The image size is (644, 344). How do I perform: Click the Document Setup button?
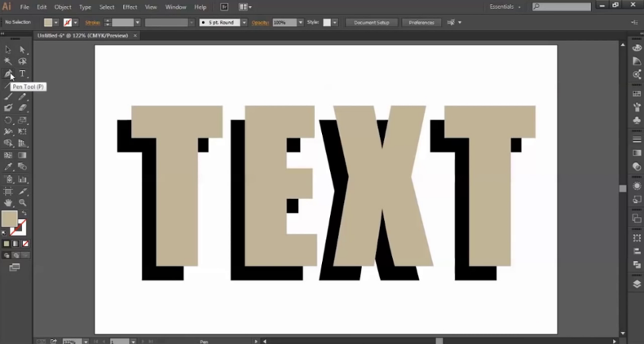pyautogui.click(x=371, y=23)
